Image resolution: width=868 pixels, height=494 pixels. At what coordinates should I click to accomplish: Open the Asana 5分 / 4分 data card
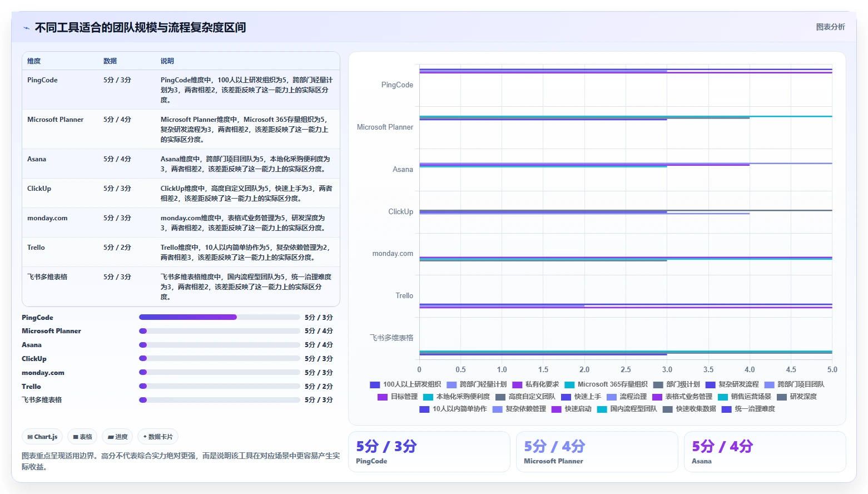765,452
